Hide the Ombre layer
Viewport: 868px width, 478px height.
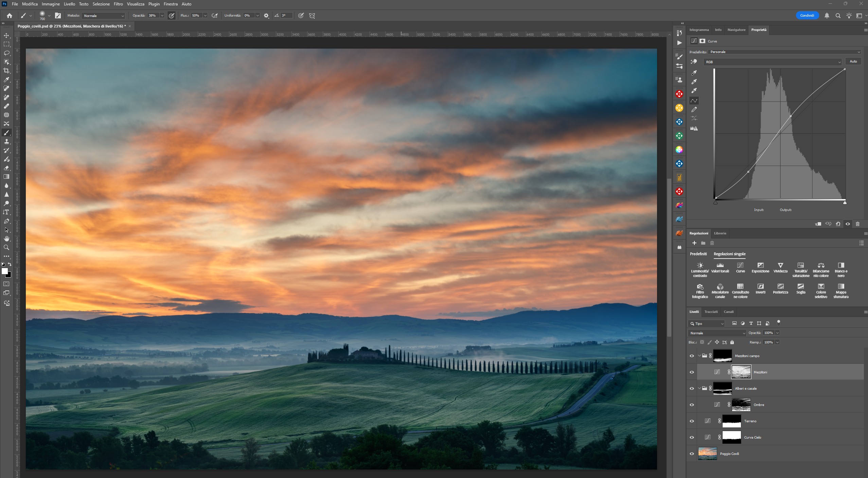coord(692,405)
